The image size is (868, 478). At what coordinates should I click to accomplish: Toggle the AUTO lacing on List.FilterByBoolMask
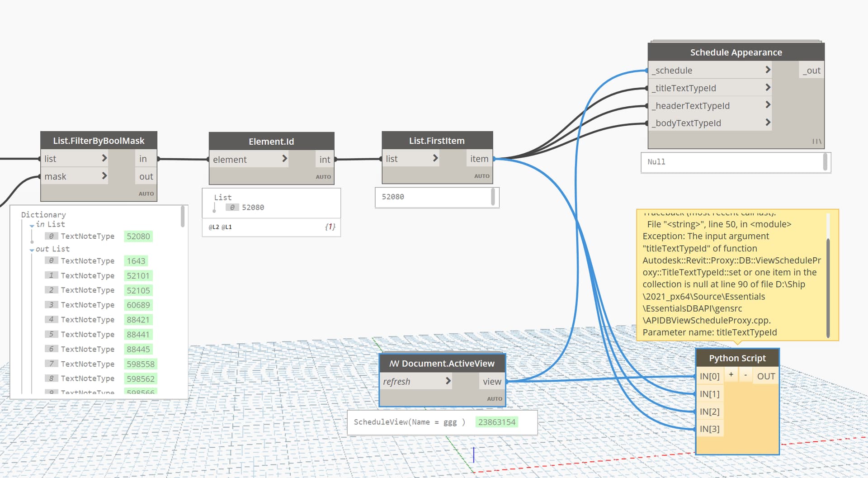tap(146, 193)
